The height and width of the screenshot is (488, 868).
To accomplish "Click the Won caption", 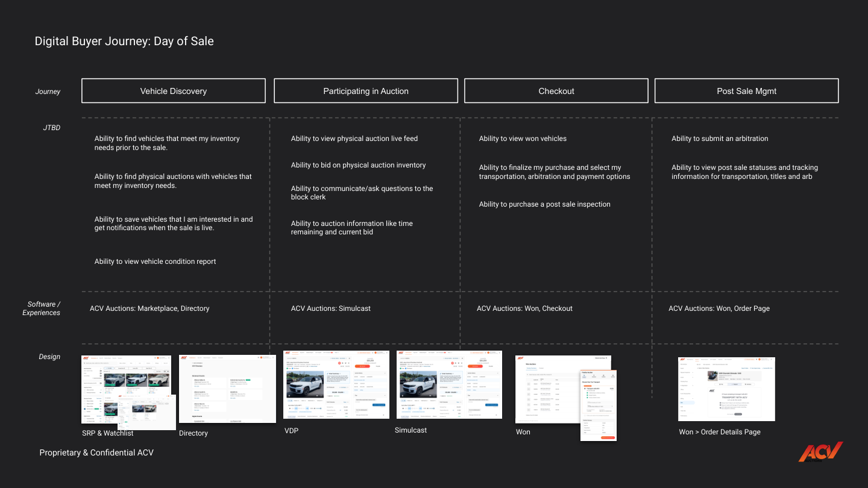I will coord(523,432).
